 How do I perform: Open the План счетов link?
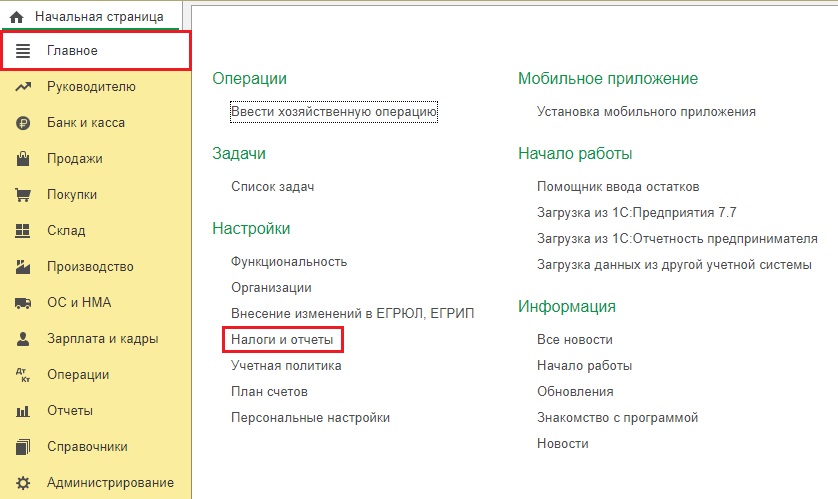(x=270, y=392)
